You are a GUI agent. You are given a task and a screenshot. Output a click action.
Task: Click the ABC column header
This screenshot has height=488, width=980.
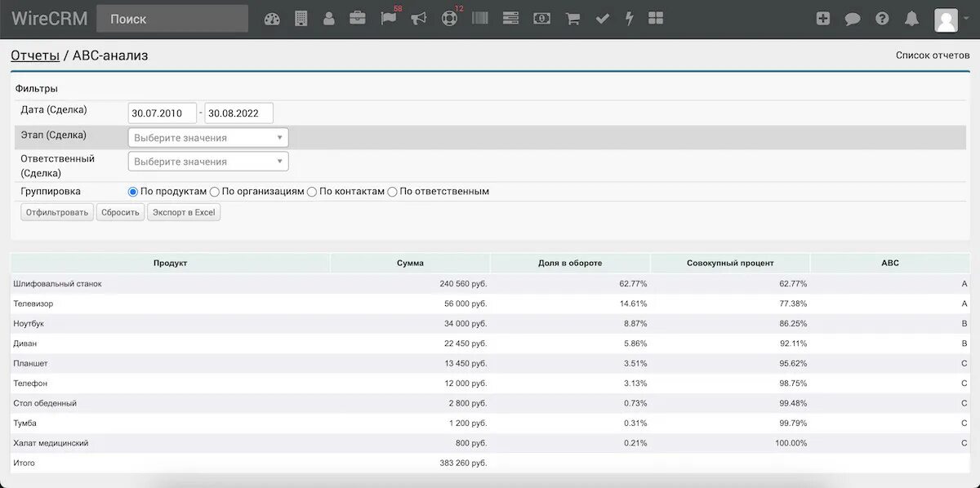pyautogui.click(x=890, y=263)
